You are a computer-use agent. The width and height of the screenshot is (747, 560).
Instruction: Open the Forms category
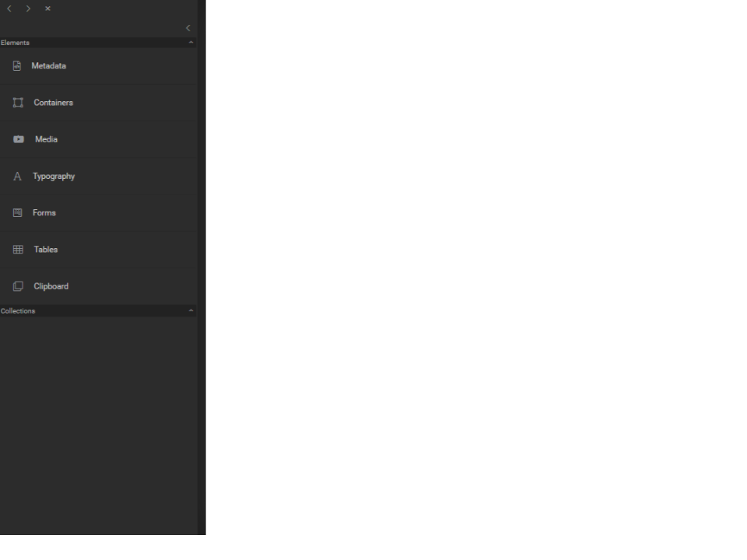pyautogui.click(x=99, y=212)
